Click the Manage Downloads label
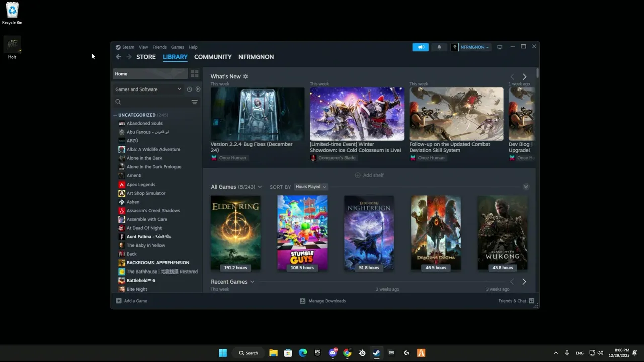The image size is (644, 362). [x=327, y=301]
